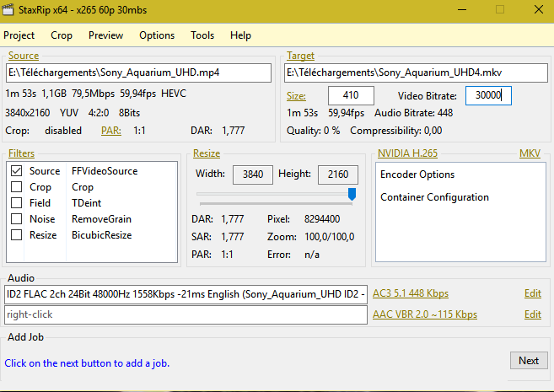Open the Options menu
Viewport: 554px width, 392px height.
(x=157, y=35)
